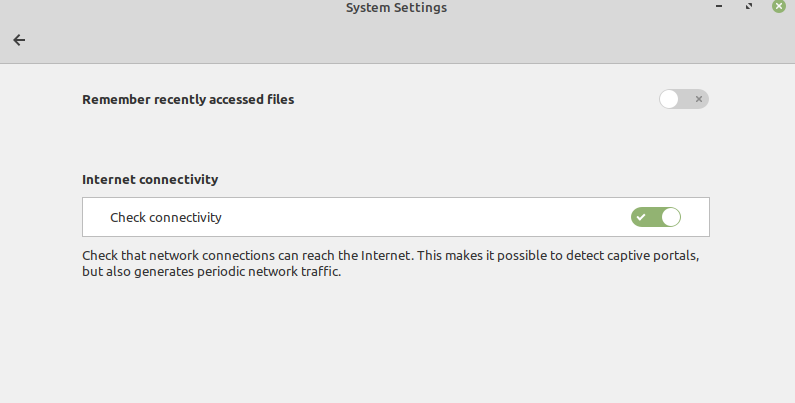This screenshot has width=795, height=403.
Task: Enable Remember recently accessed files switch
Action: click(684, 99)
